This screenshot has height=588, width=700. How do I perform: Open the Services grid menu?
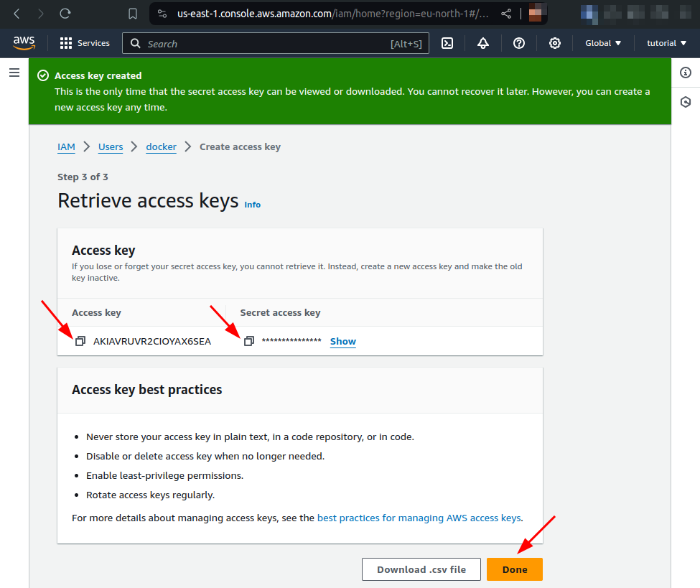[x=85, y=43]
